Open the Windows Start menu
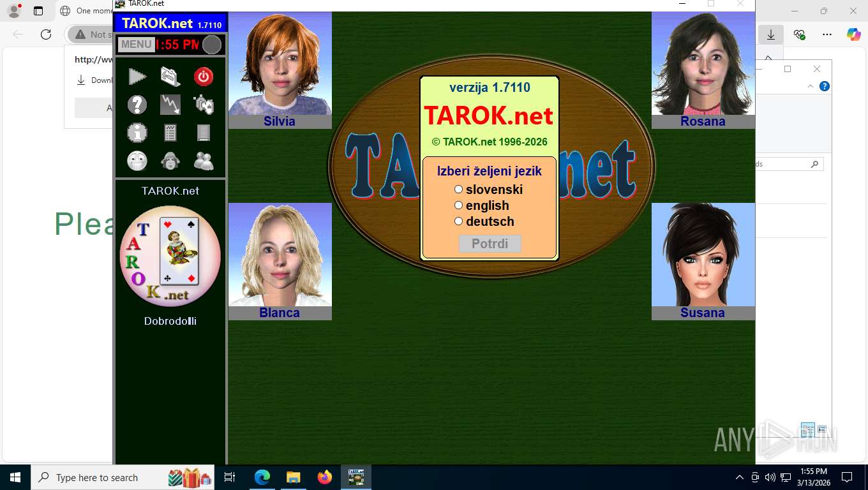The image size is (868, 490). pos(15,477)
